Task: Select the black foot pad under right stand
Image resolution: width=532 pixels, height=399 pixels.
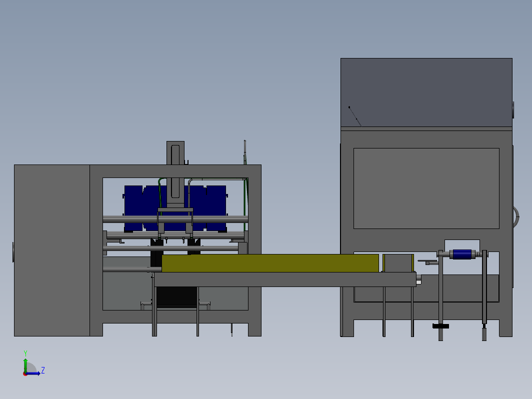Action: point(440,326)
